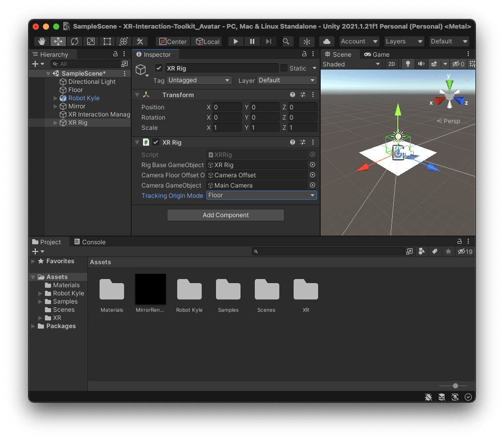The image size is (504, 440).
Task: Open the Tag dropdown Untagged
Action: click(199, 80)
